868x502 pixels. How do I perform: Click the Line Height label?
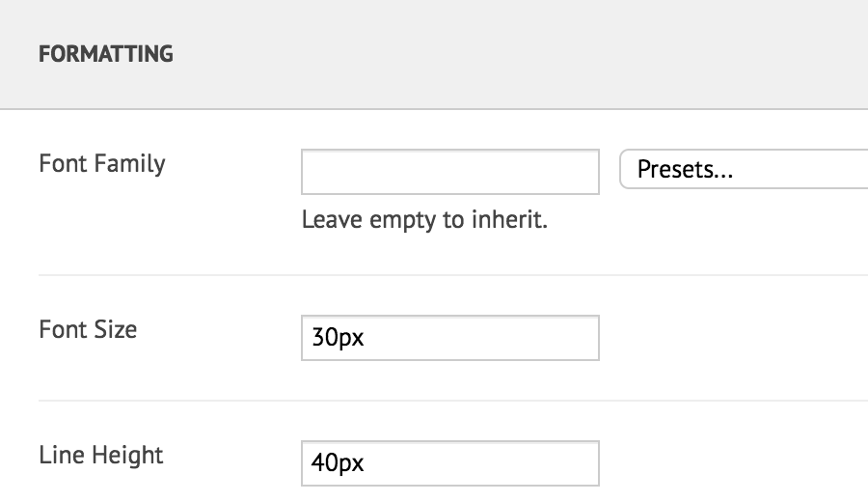(x=101, y=456)
